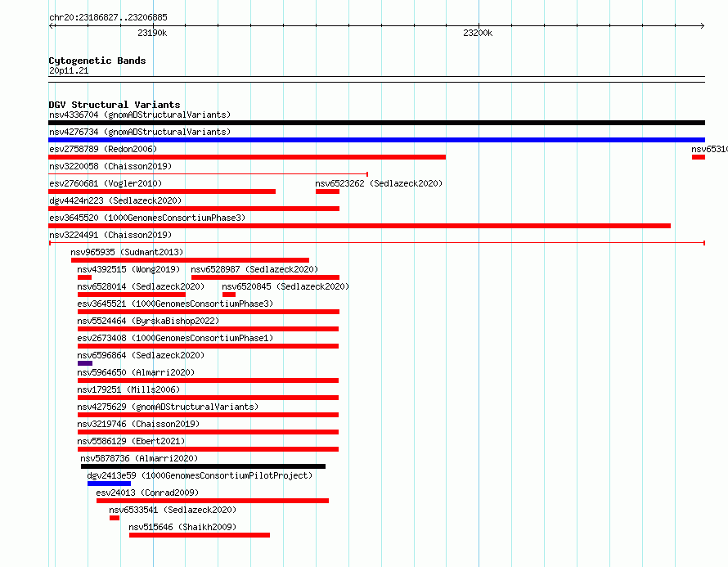Select the nsv6523262 (Sedlazeck2020) label

(x=379, y=183)
